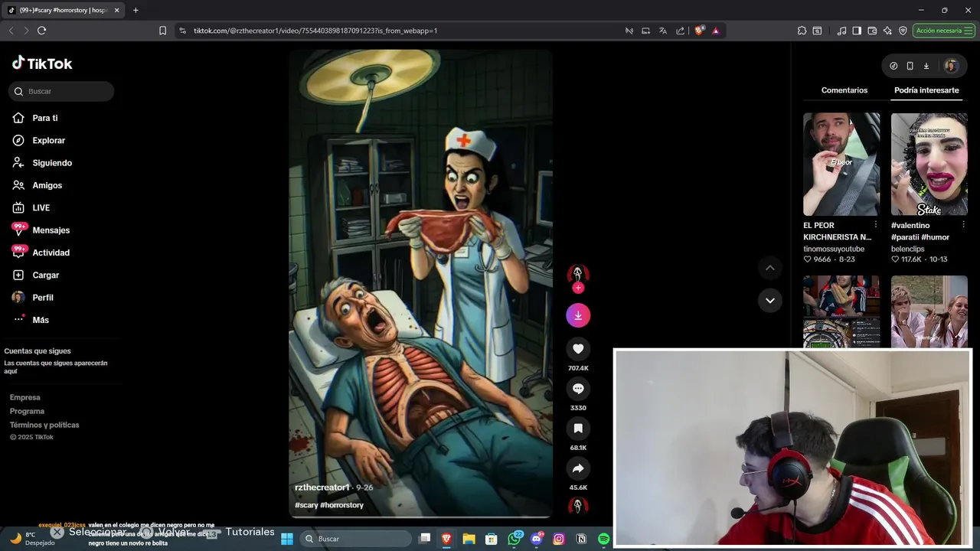
Task: Toggle the browser sidebar panel icon
Action: click(x=857, y=31)
